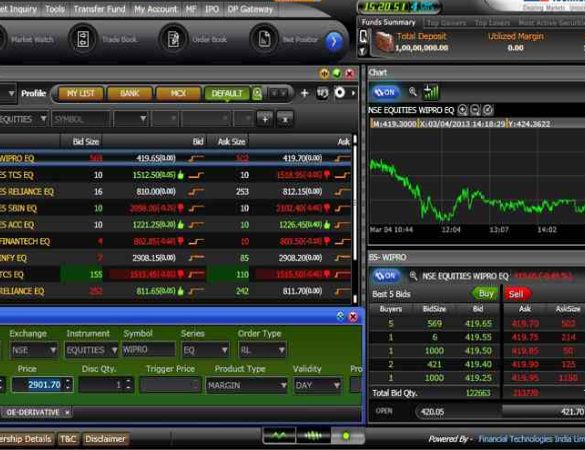The height and width of the screenshot is (450, 585).
Task: Click the Buy button in BS-WIPRO
Action: [x=485, y=294]
